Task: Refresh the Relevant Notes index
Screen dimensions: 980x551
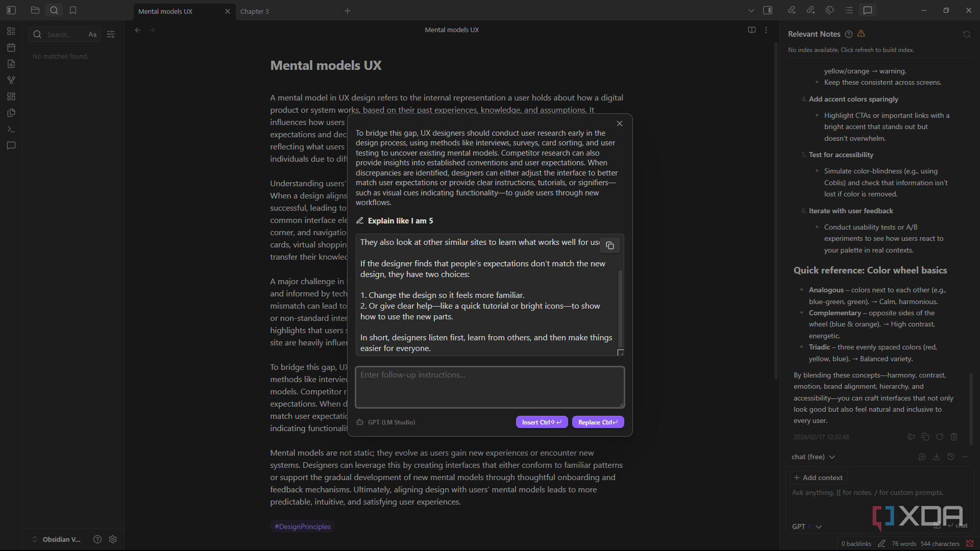Action: [967, 34]
